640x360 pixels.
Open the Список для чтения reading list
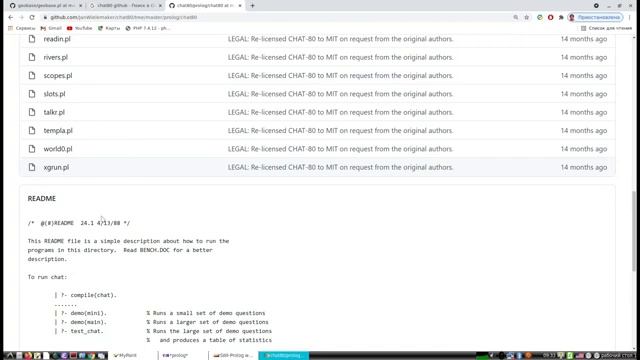[x=606, y=28]
